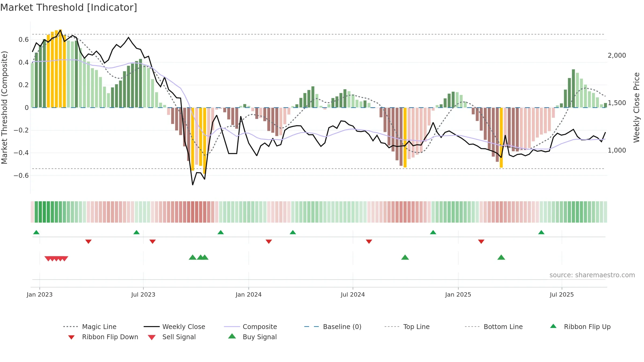Toggle the Magic Line legend entry
The width and height of the screenshot is (644, 362).
pos(90,327)
